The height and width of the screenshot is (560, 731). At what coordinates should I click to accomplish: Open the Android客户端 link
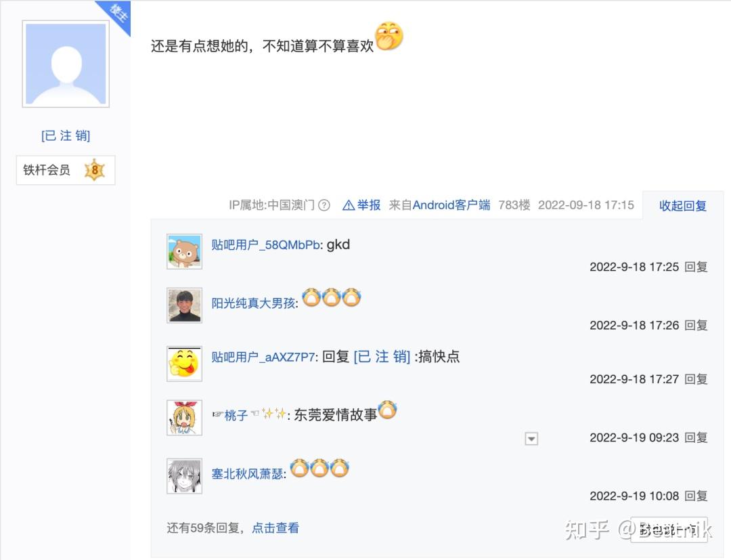point(451,205)
